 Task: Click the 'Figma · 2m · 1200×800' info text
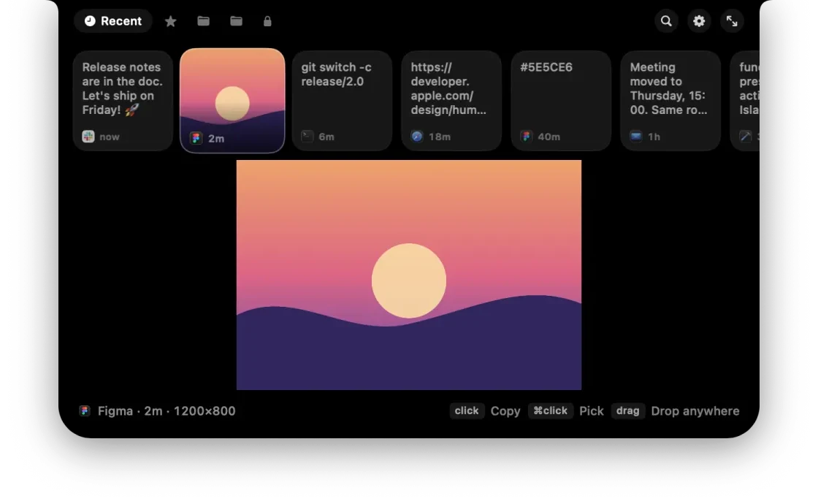pos(167,411)
